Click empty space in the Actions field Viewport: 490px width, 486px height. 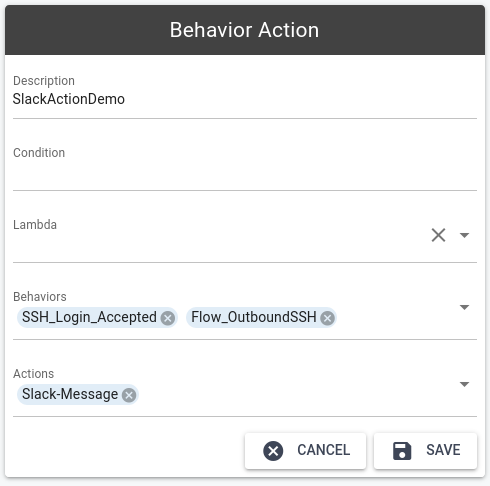click(297, 395)
